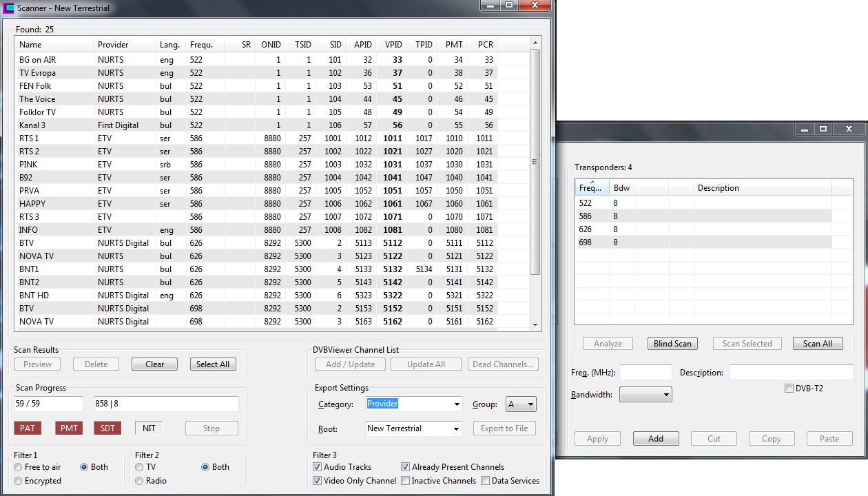Sort channel list by Lang. column header

[170, 45]
